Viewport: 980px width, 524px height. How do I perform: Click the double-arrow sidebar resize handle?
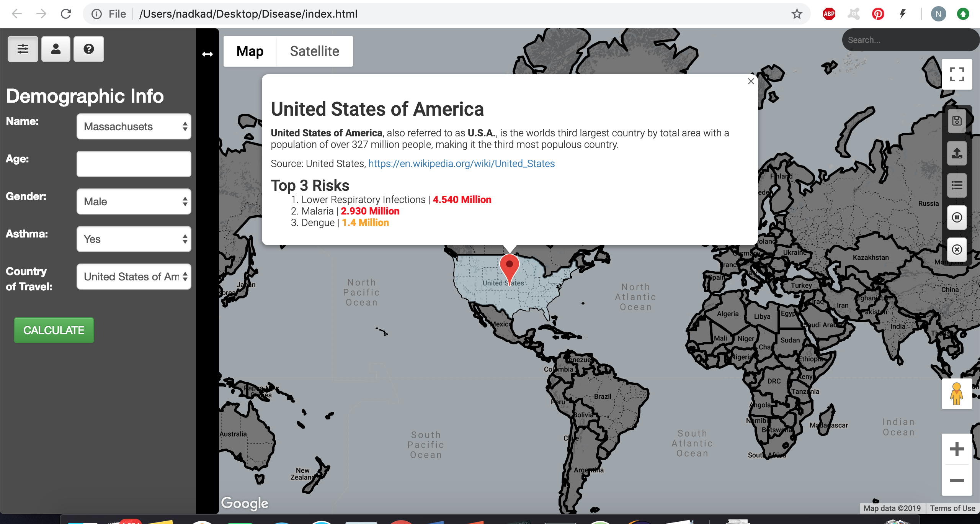(x=207, y=54)
